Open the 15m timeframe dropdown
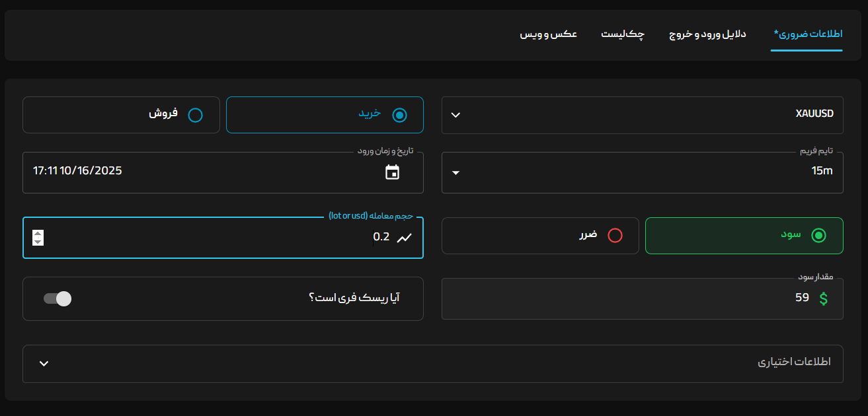868x416 pixels. 455,172
